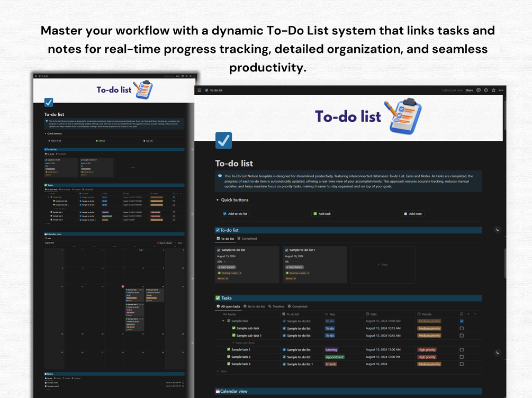
Task: Click AI sparkle button beside Sample task 1 row
Action: (497, 353)
